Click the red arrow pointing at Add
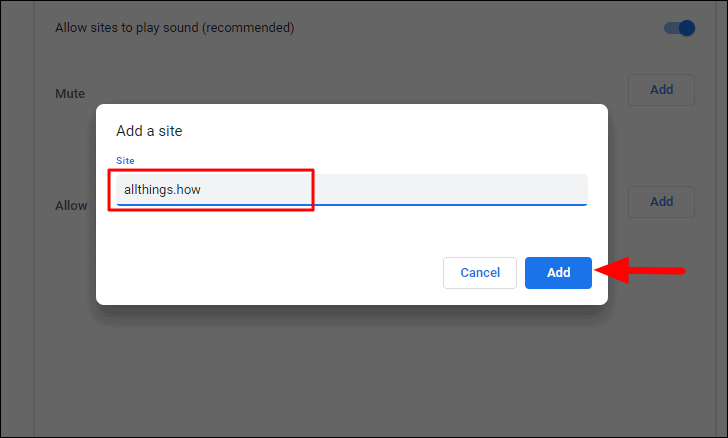 pos(650,270)
